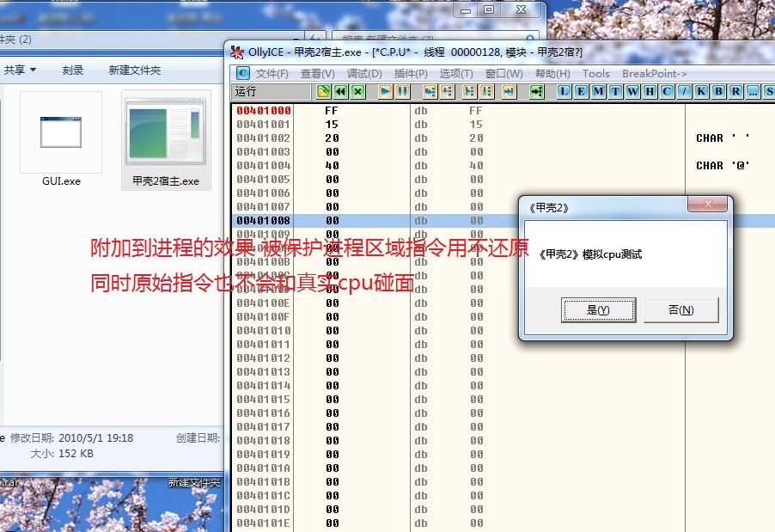Open Windows list with W button
The height and width of the screenshot is (532, 775).
(632, 91)
